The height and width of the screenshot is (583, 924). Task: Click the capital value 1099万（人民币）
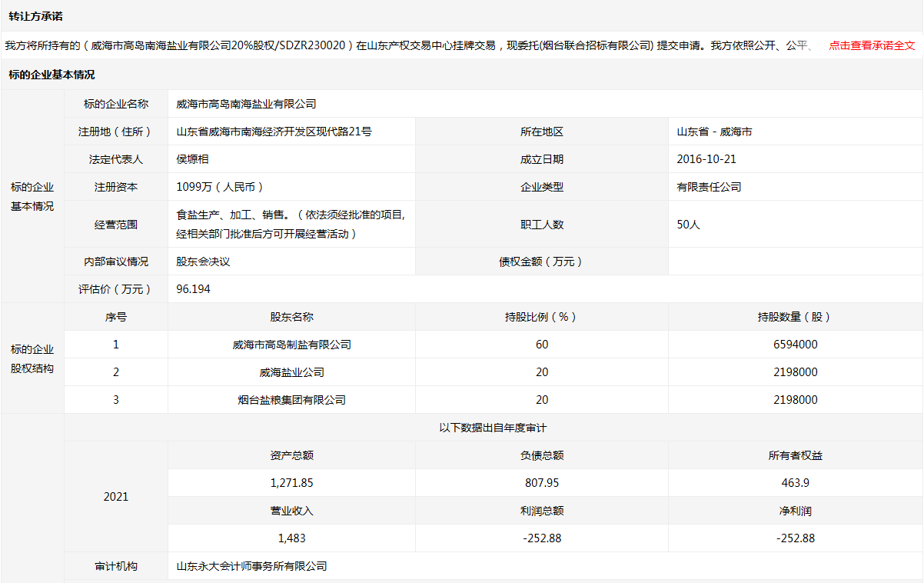point(220,187)
